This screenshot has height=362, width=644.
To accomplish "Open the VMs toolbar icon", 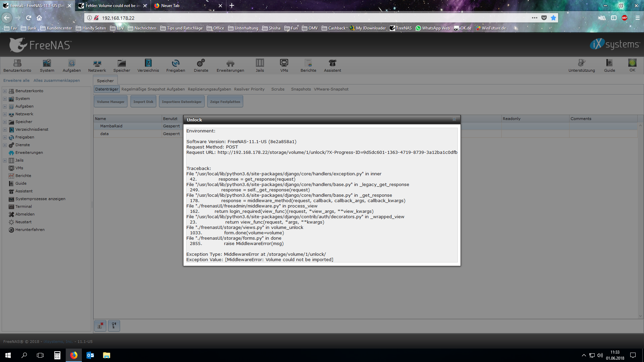I will (x=284, y=65).
